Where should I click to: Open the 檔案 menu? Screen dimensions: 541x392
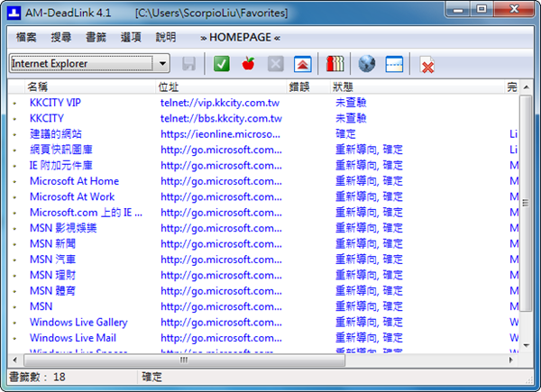pos(26,37)
